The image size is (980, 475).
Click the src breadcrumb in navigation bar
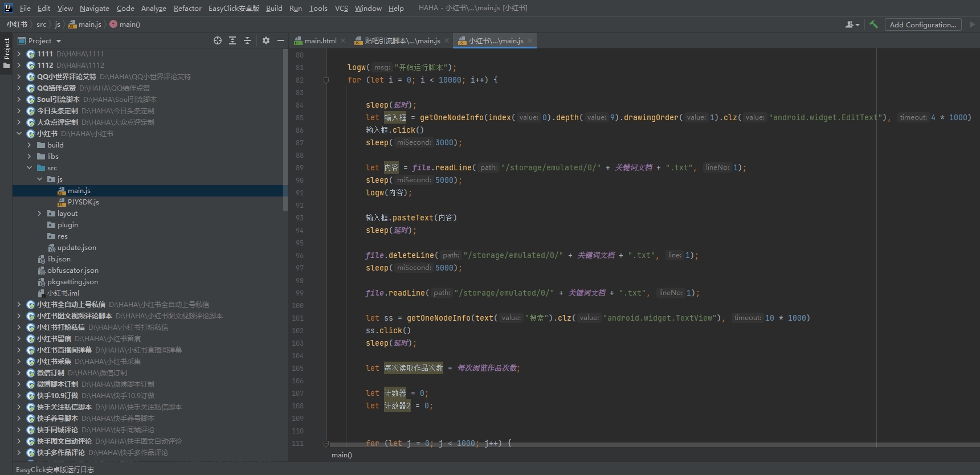pyautogui.click(x=41, y=24)
